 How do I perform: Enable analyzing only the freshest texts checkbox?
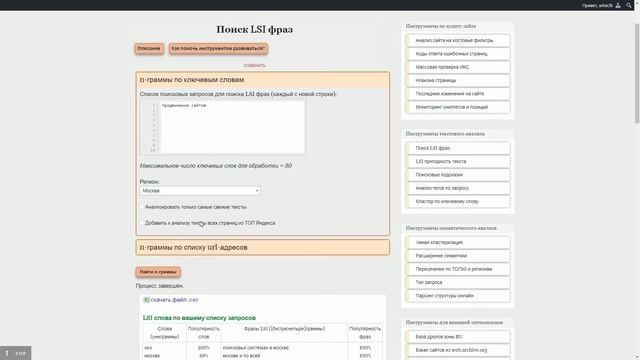142,207
